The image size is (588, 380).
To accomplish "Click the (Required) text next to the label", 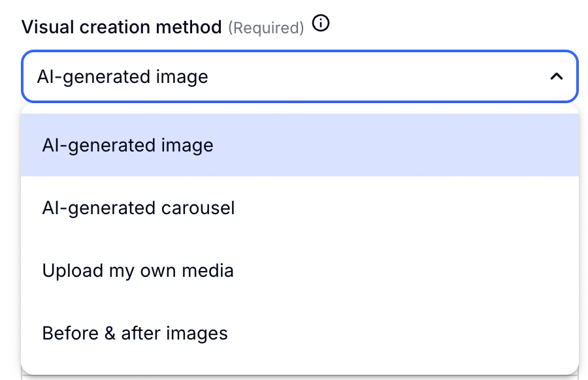I will click(x=266, y=28).
